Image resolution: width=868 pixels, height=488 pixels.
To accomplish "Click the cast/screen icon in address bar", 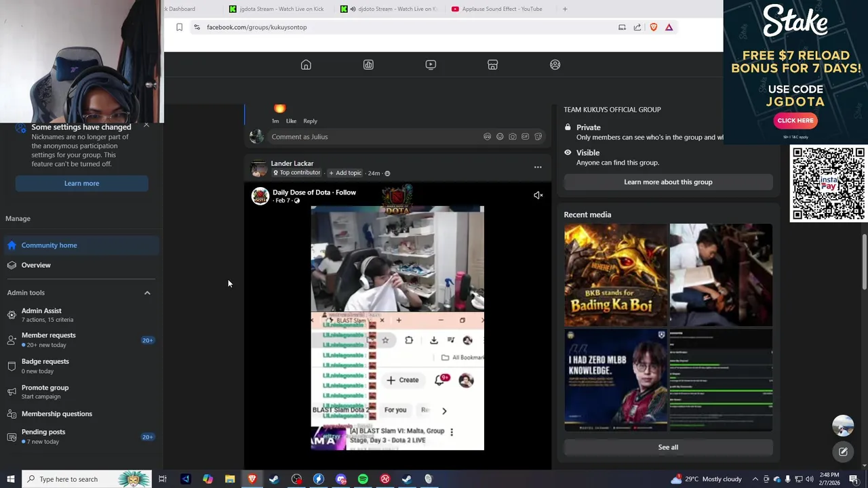I will (x=622, y=27).
